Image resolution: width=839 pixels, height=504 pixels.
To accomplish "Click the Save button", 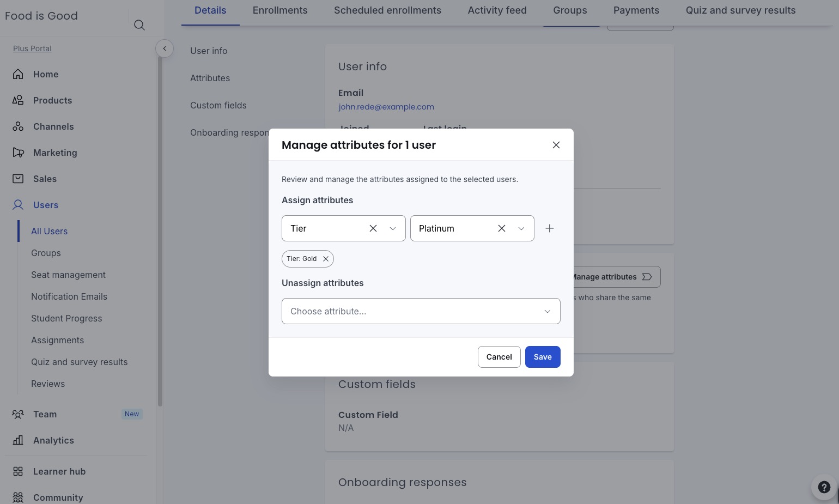I will (x=543, y=357).
